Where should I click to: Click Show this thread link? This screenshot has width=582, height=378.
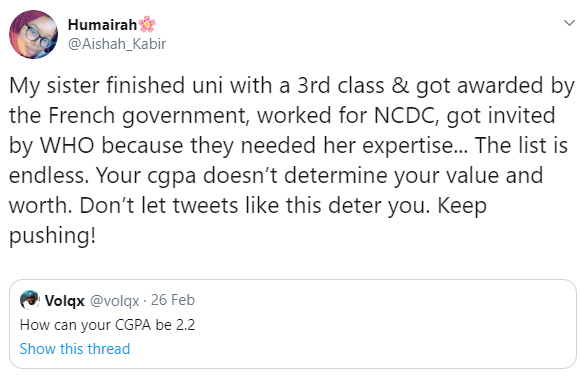coord(75,349)
